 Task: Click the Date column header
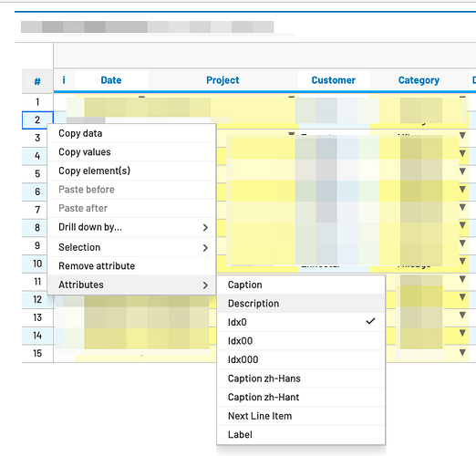(x=111, y=80)
